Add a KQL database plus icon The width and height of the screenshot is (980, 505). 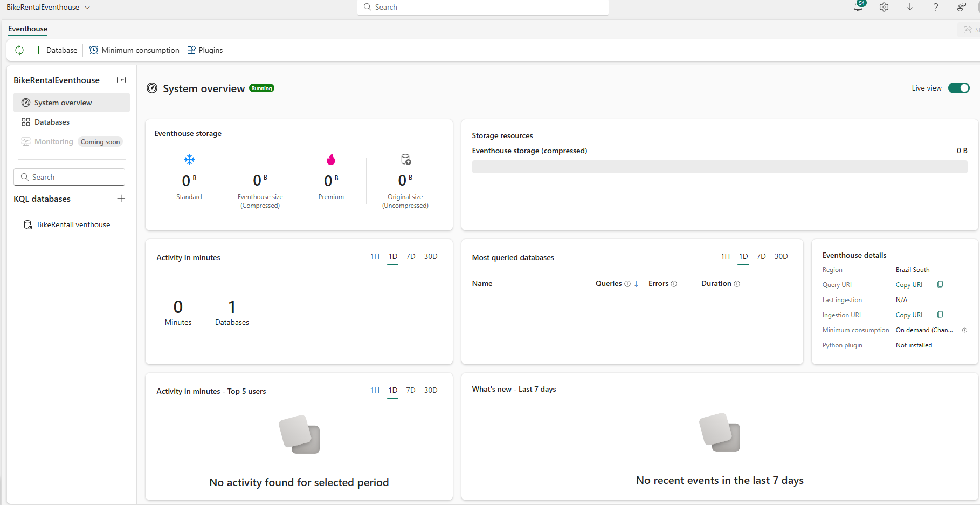point(121,199)
